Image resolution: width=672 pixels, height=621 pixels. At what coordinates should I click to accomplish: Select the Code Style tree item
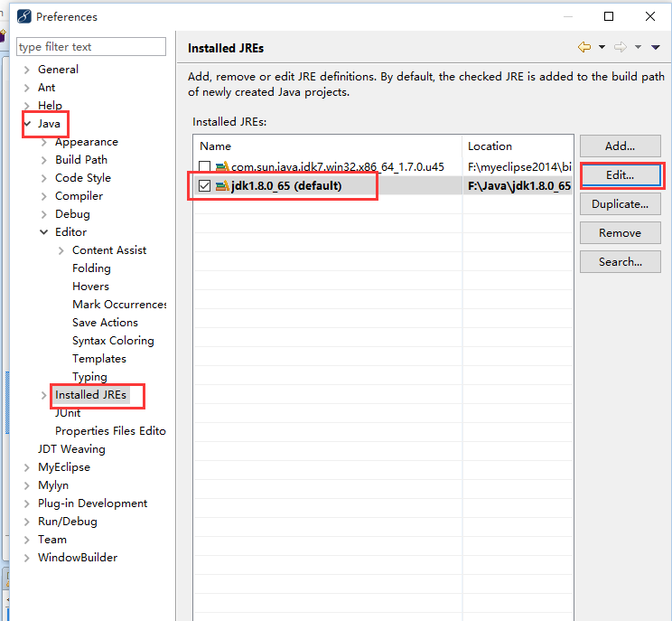(83, 178)
